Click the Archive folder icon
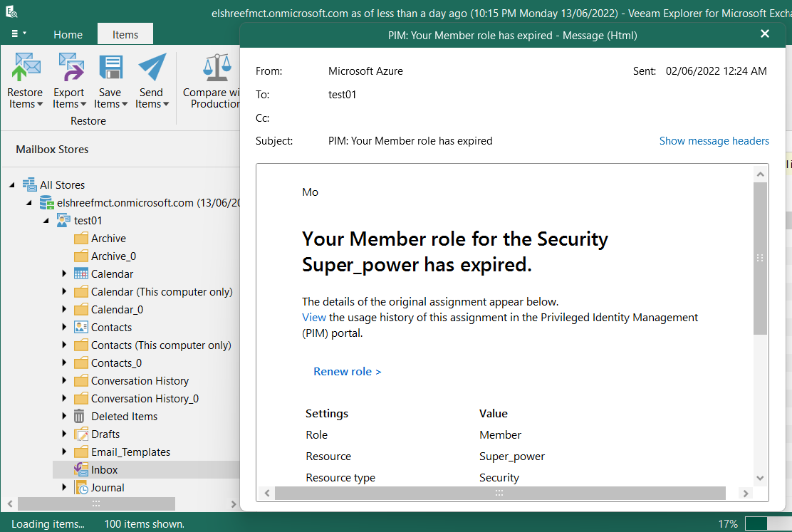 [80, 239]
